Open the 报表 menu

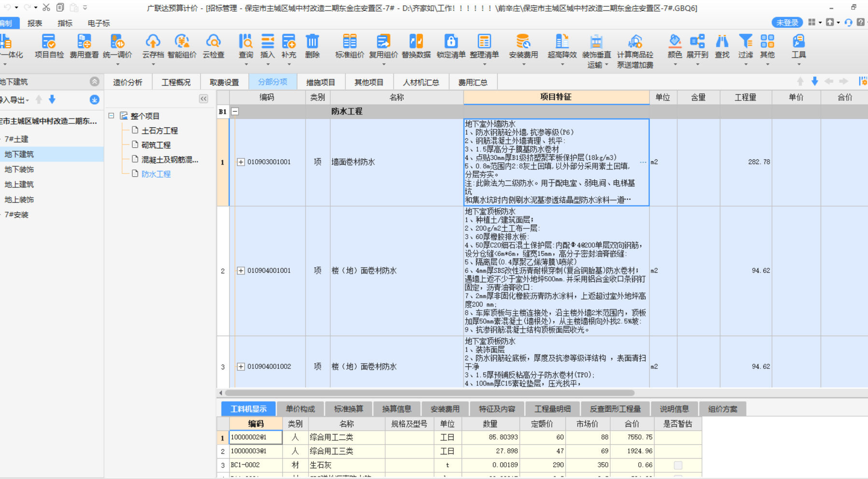coord(35,23)
